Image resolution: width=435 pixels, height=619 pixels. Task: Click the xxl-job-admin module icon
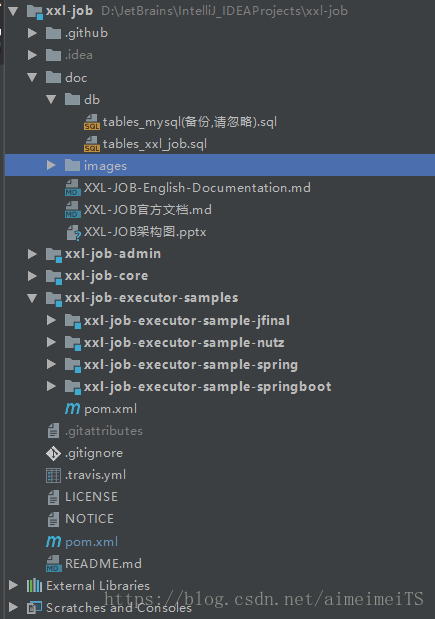click(x=54, y=255)
